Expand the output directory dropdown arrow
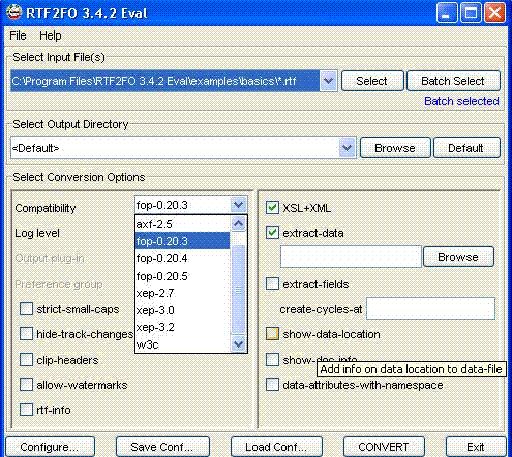The height and width of the screenshot is (457, 512). pos(347,147)
